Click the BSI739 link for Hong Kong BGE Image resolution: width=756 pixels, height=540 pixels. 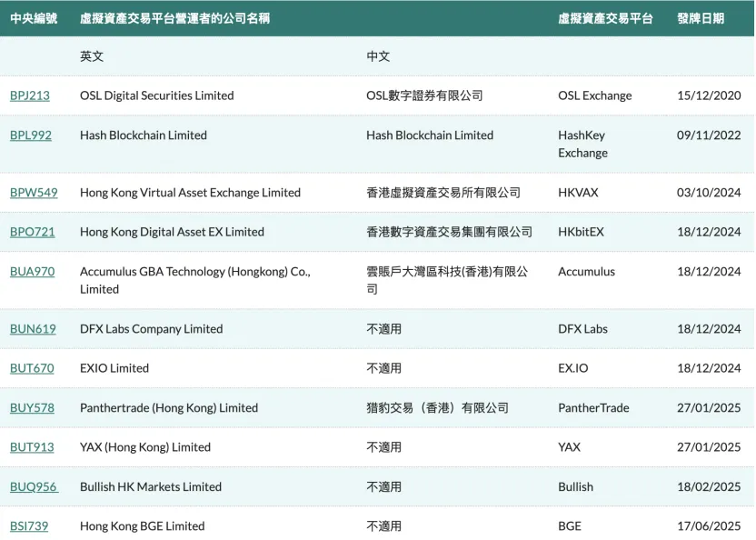tap(29, 526)
